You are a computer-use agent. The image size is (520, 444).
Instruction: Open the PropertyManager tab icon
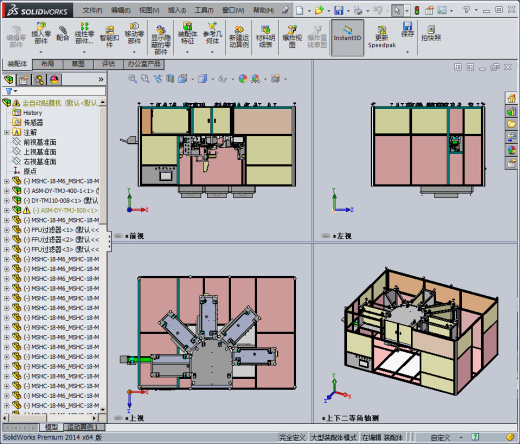24,80
